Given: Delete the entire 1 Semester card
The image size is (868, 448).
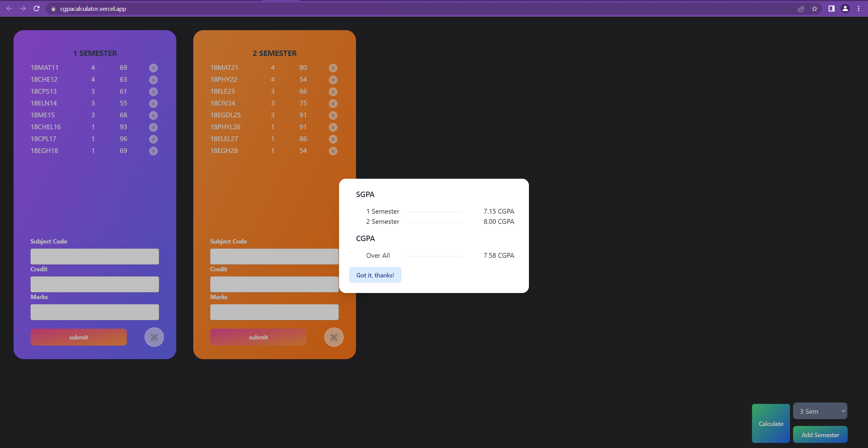Looking at the screenshot, I should [154, 337].
